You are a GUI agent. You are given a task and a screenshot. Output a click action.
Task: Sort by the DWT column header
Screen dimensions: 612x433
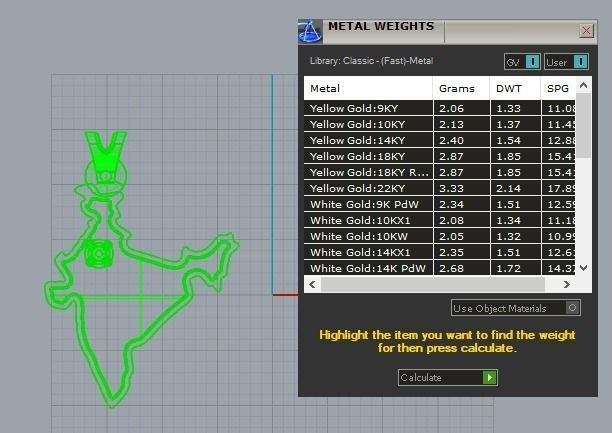pos(515,89)
